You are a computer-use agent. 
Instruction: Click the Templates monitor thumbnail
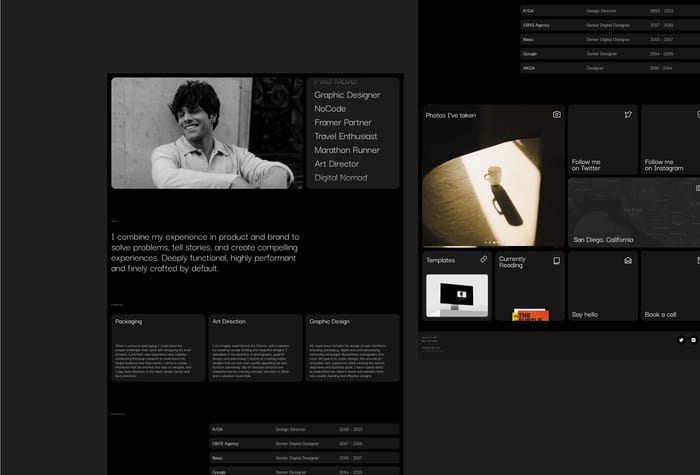[x=457, y=296]
